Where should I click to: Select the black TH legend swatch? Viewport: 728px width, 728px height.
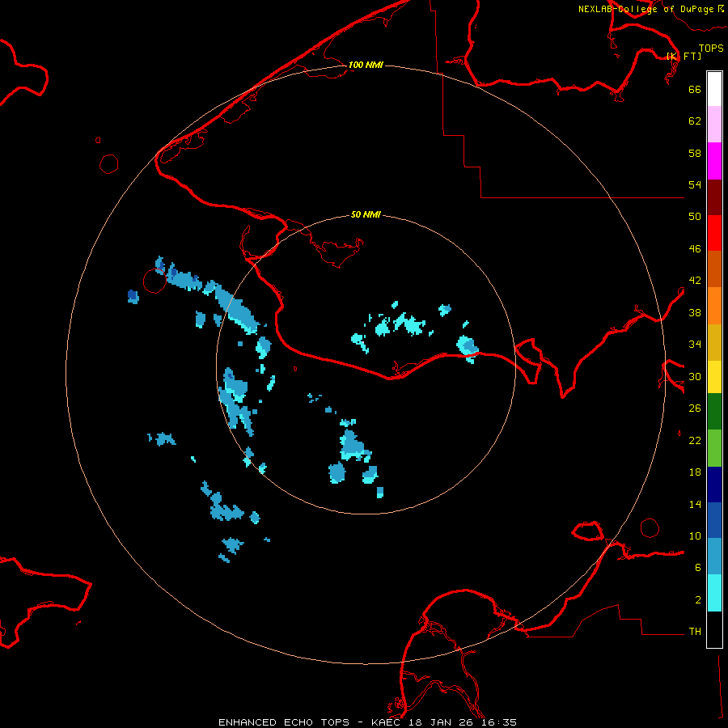(x=714, y=629)
